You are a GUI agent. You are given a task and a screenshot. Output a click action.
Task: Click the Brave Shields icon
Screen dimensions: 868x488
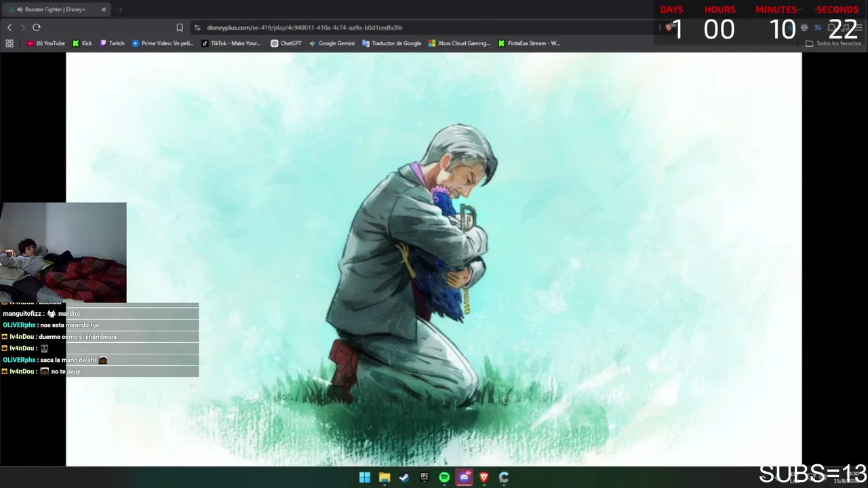pos(669,27)
